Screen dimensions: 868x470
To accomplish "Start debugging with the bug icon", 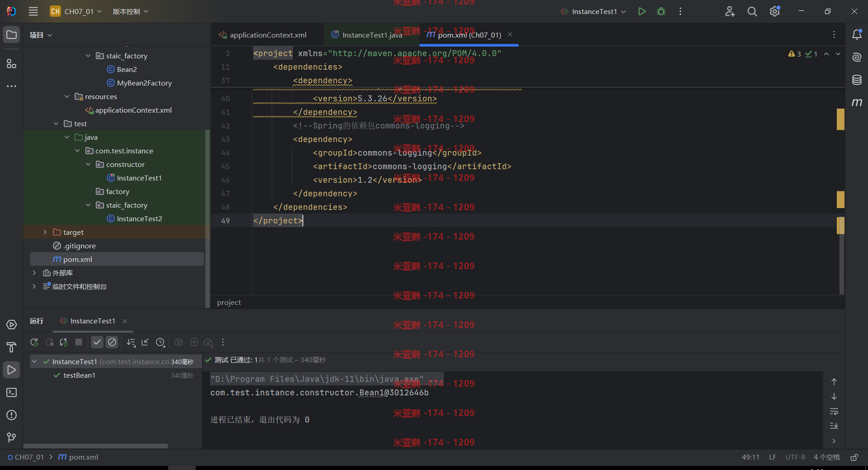I will pos(661,11).
